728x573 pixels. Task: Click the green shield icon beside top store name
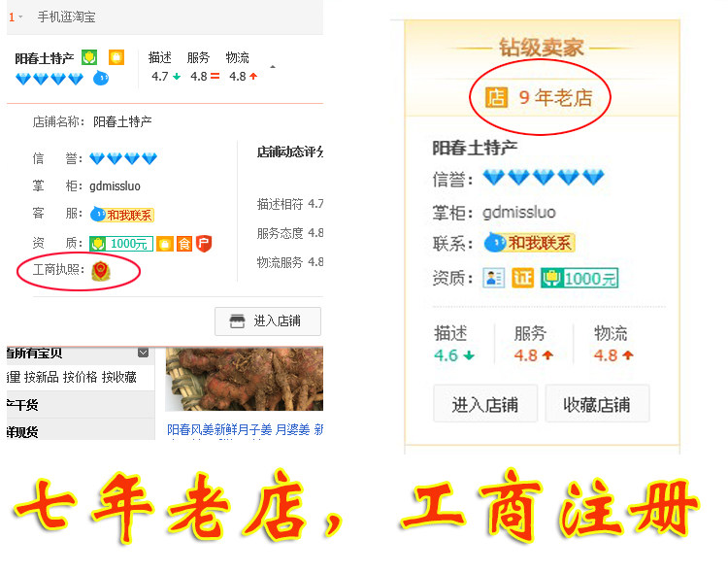pyautogui.click(x=89, y=57)
